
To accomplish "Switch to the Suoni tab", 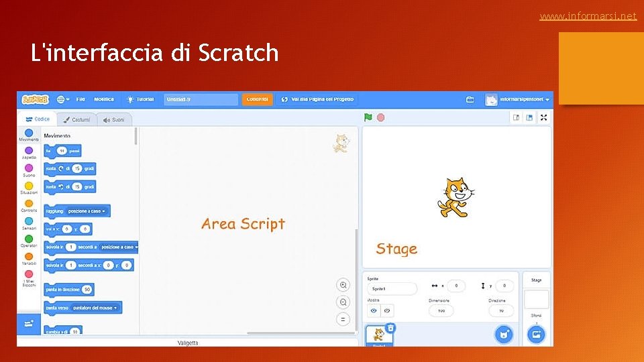I will tap(114, 120).
